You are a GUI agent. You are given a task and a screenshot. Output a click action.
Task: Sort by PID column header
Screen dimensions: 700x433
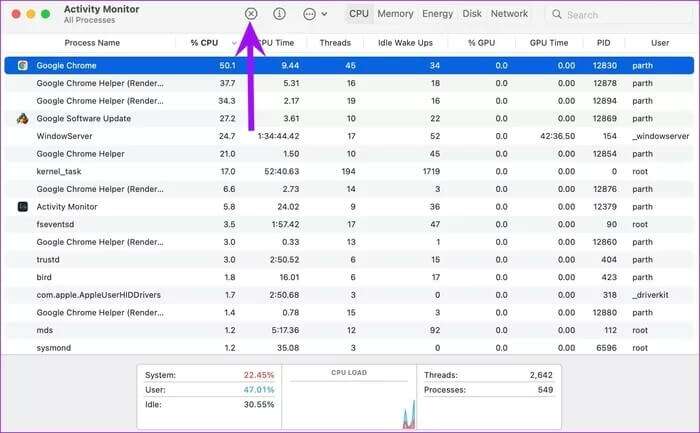604,43
